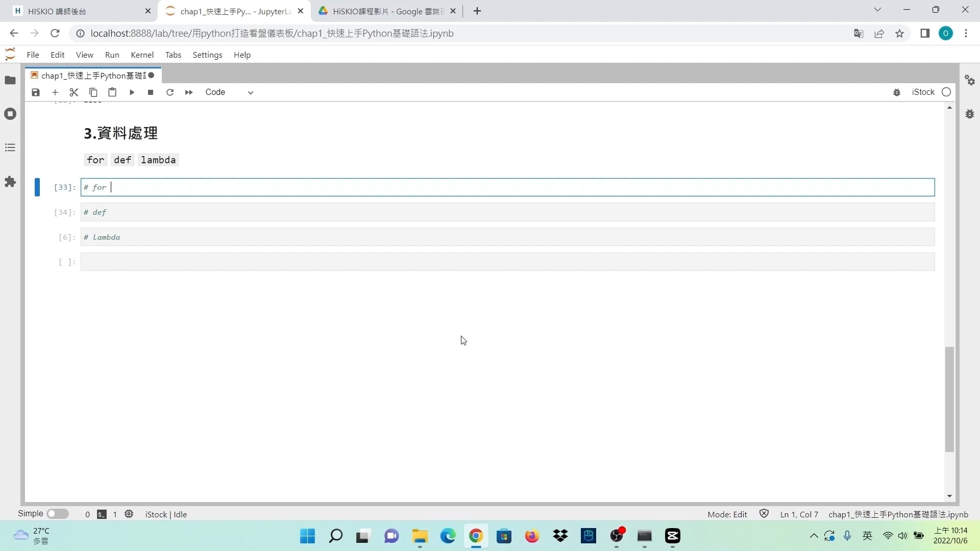Cut the selected cell using scissors icon
The height and width of the screenshot is (551, 980).
74,92
